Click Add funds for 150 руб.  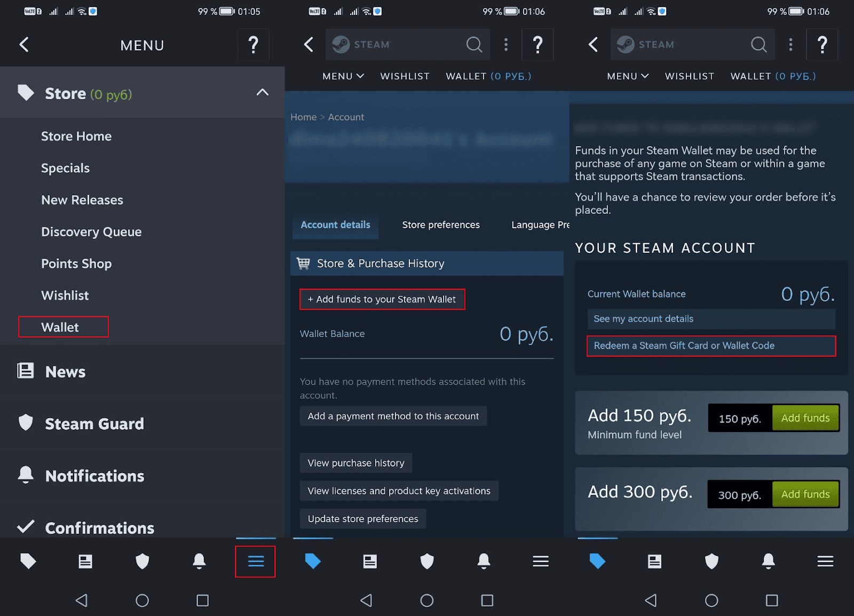click(x=805, y=418)
